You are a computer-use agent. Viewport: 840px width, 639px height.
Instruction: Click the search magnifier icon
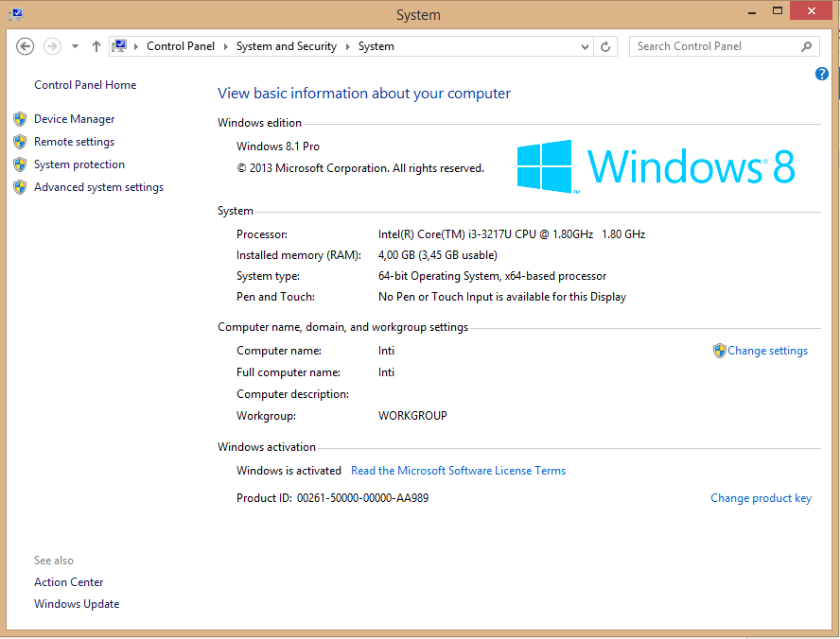point(806,46)
